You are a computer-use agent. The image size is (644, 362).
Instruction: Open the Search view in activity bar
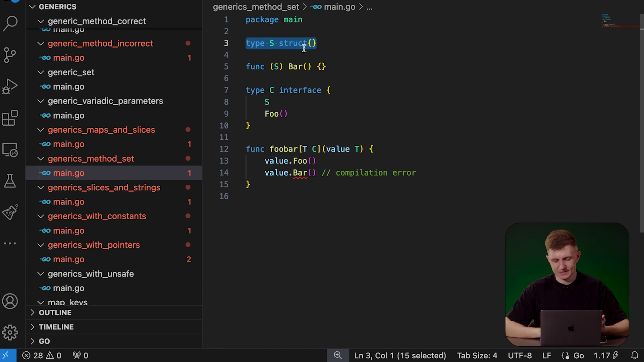(10, 23)
